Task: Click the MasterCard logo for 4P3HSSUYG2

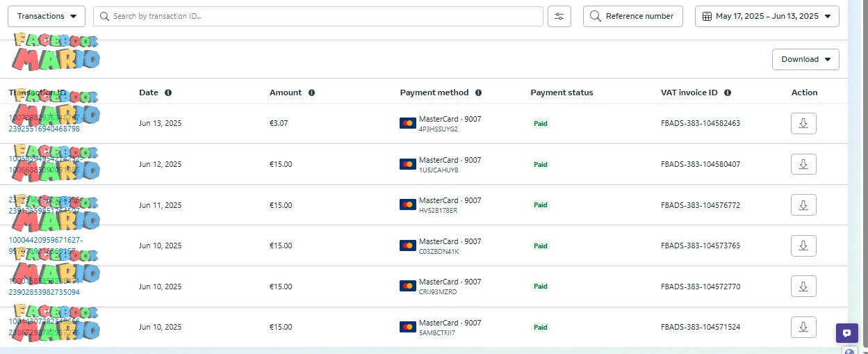Action: pos(408,124)
